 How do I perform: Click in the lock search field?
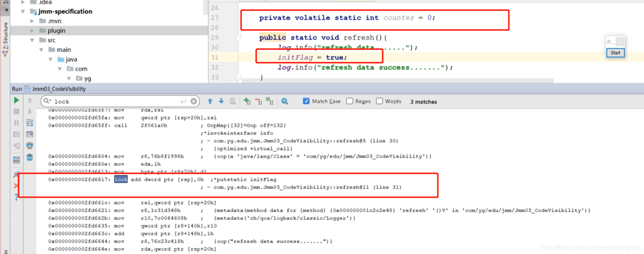(x=120, y=101)
